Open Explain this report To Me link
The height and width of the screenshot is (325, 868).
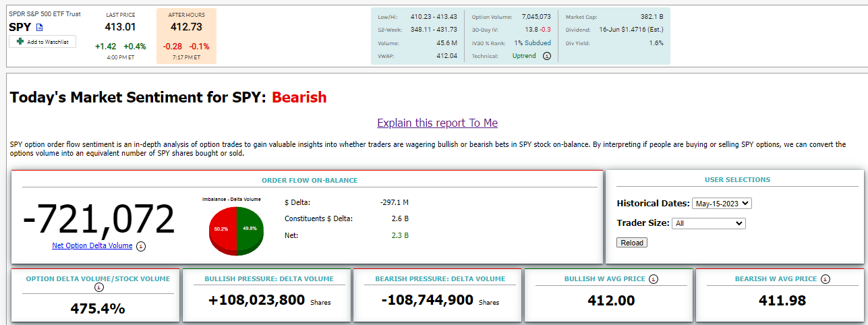point(437,123)
